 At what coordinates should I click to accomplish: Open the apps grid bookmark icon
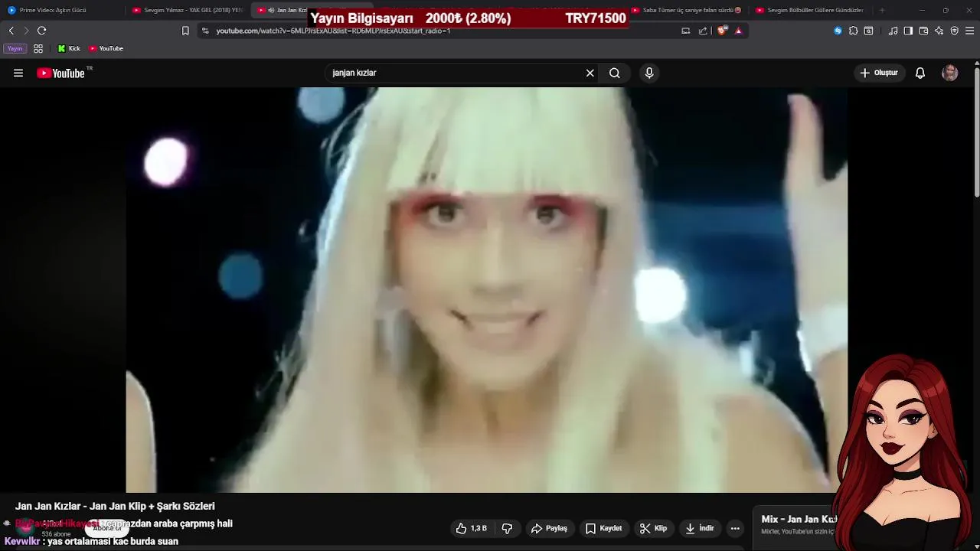tap(38, 48)
